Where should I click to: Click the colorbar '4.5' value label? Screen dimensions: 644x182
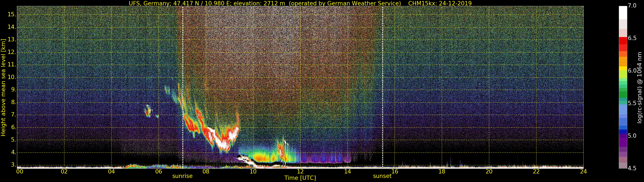pyautogui.click(x=632, y=168)
